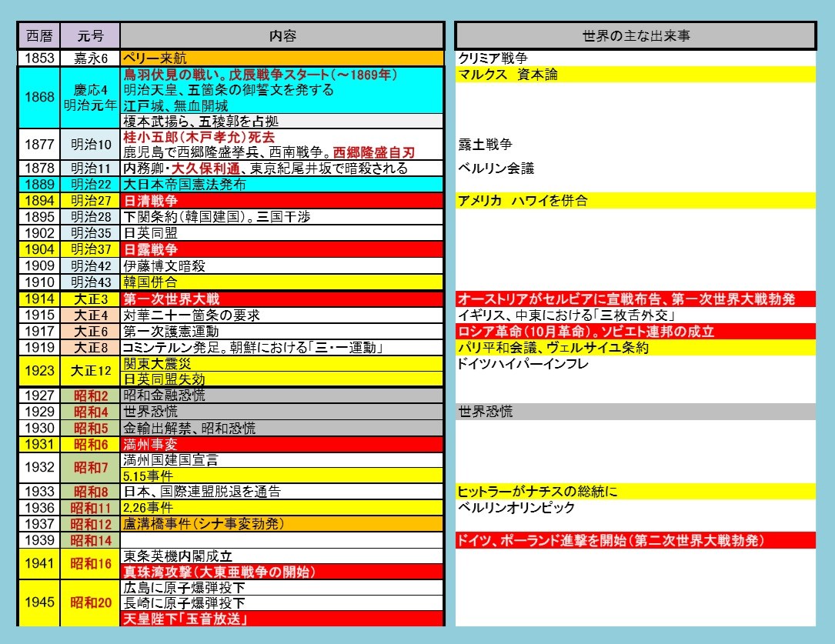Select the red 日清戦争 cell
Image resolution: width=835 pixels, height=644 pixels.
(x=282, y=201)
